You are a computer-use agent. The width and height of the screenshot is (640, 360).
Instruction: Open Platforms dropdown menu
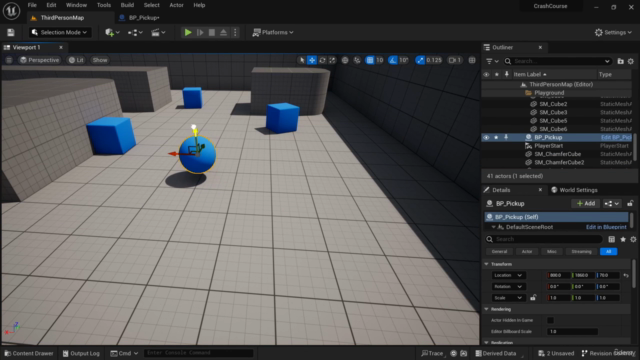pyautogui.click(x=273, y=32)
